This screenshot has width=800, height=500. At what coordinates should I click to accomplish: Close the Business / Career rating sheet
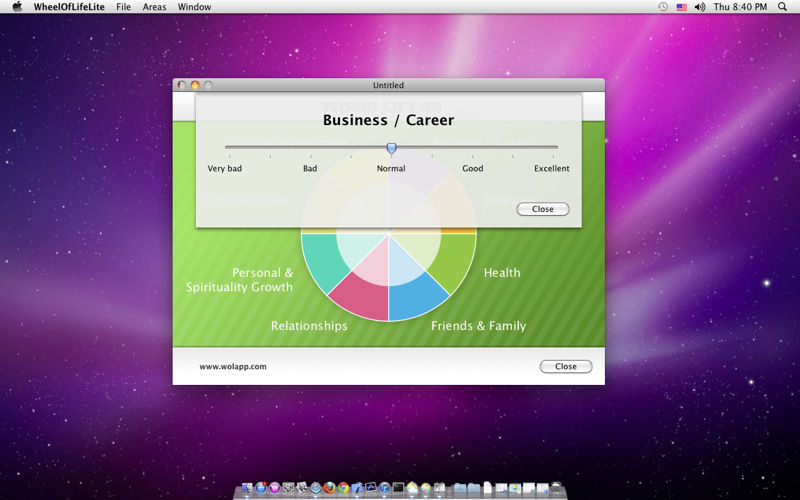543,209
